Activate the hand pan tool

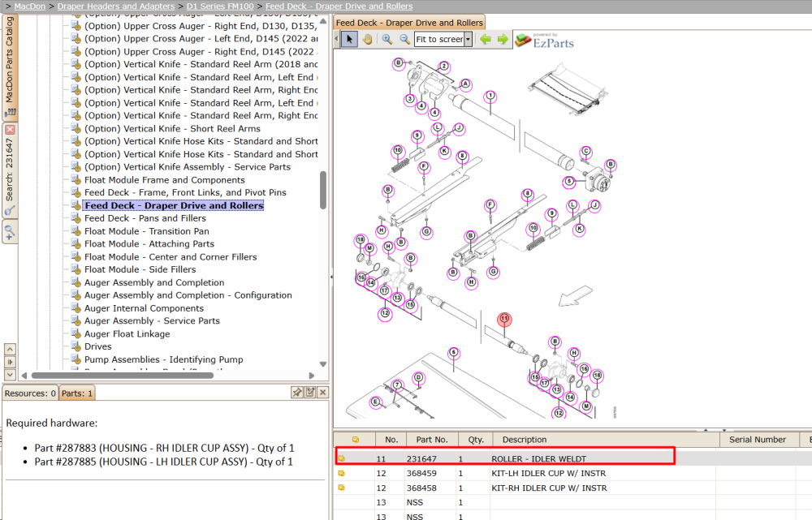(367, 39)
